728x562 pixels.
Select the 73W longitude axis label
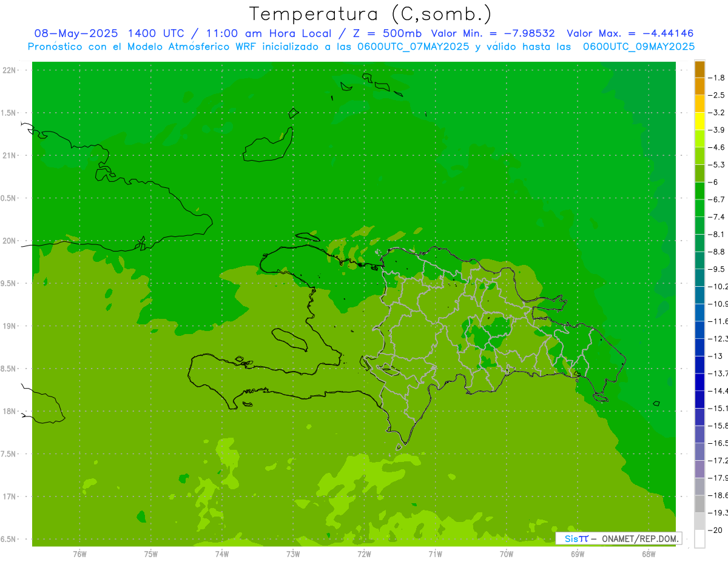[x=293, y=554]
